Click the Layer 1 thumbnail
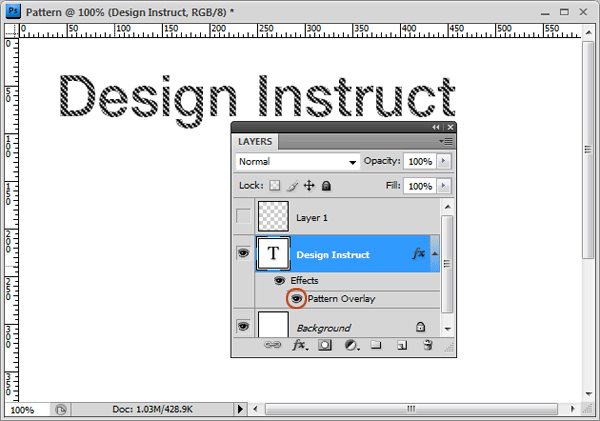The width and height of the screenshot is (600, 421). [x=273, y=216]
